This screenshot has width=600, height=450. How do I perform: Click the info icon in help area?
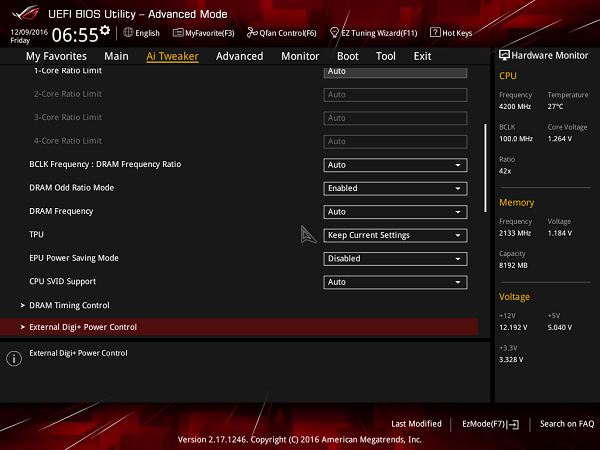14,359
